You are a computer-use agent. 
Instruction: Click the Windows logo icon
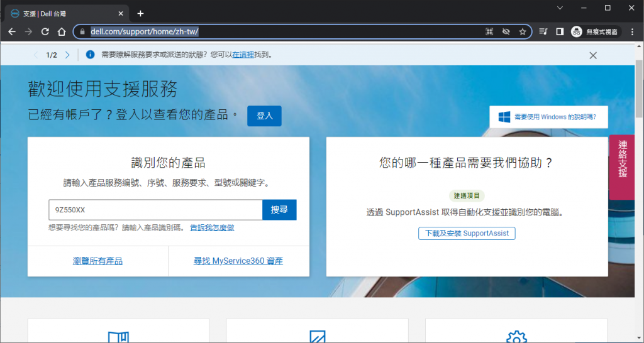(x=504, y=117)
